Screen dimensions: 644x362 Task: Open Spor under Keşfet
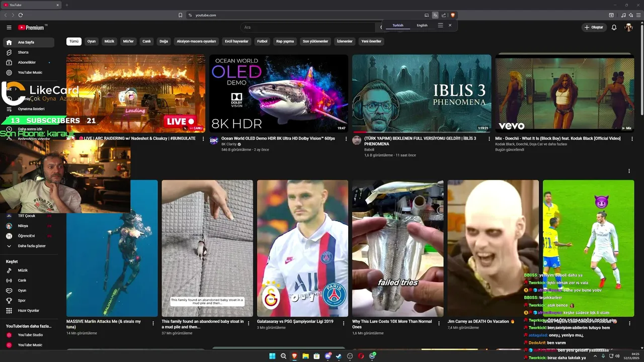point(28,301)
